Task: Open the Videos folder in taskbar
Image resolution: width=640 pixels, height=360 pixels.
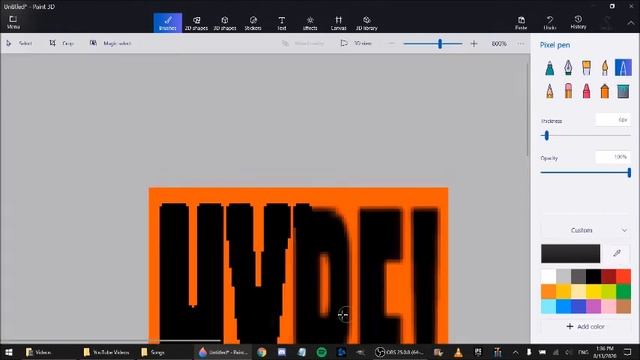Action: coord(38,352)
